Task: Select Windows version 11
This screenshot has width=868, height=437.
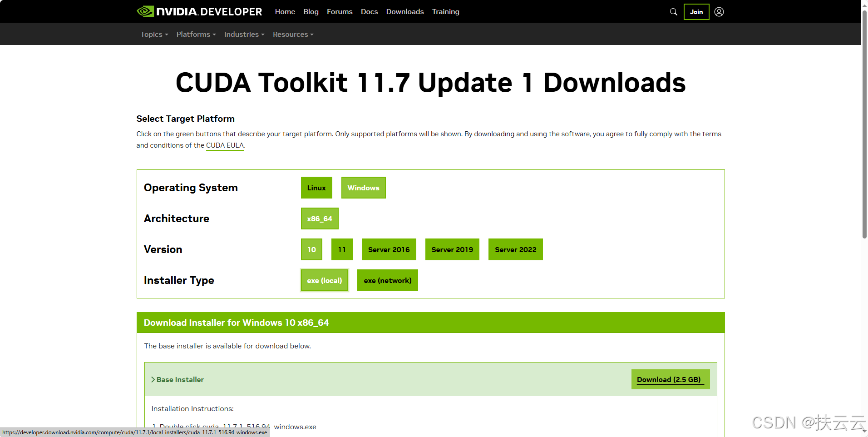Action: coord(342,249)
